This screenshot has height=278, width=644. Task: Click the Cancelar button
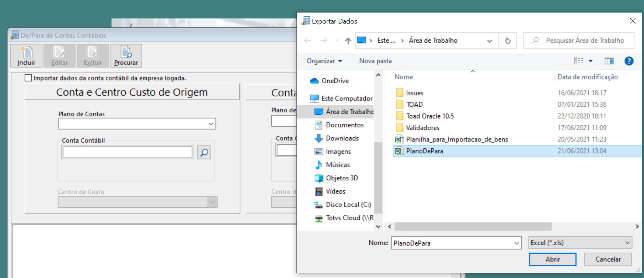[x=608, y=259]
